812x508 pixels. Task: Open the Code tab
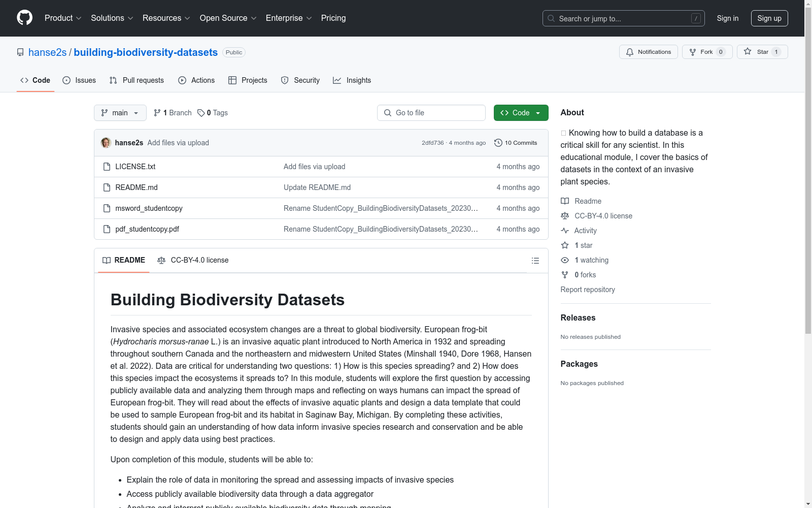(x=35, y=80)
